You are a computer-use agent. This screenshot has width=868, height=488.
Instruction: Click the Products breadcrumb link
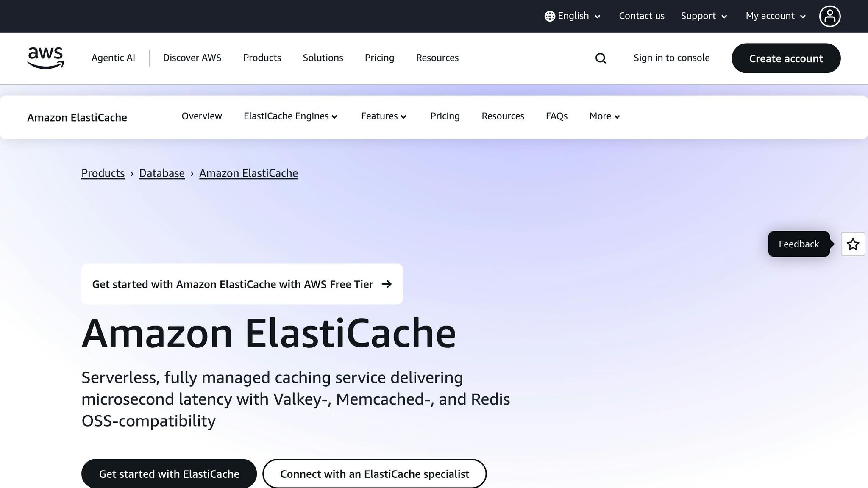(103, 173)
